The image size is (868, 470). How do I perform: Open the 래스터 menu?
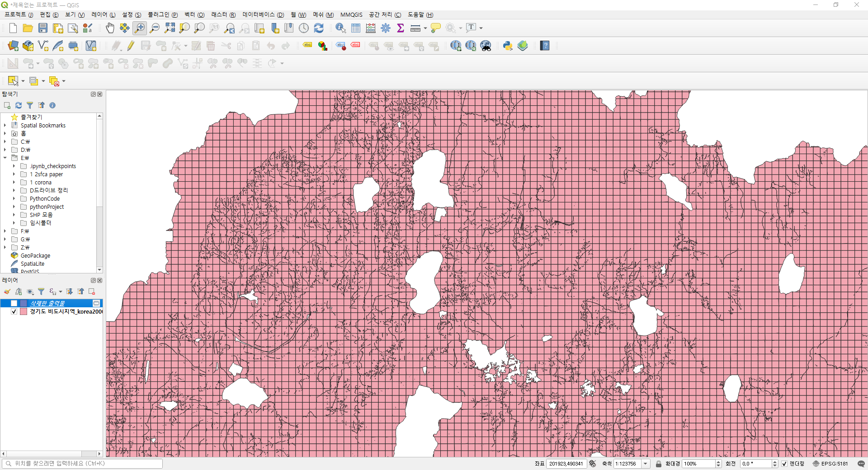point(223,14)
